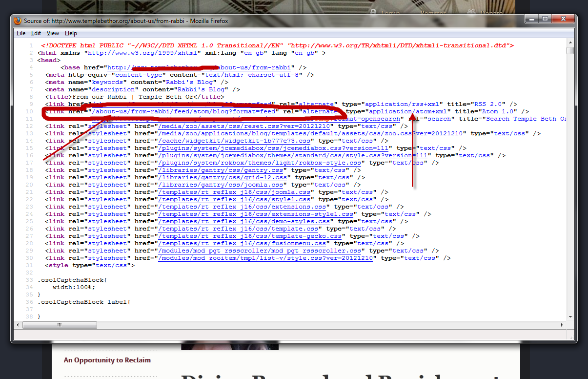
Task: Open the rokbox-style.css link
Action: [260, 163]
